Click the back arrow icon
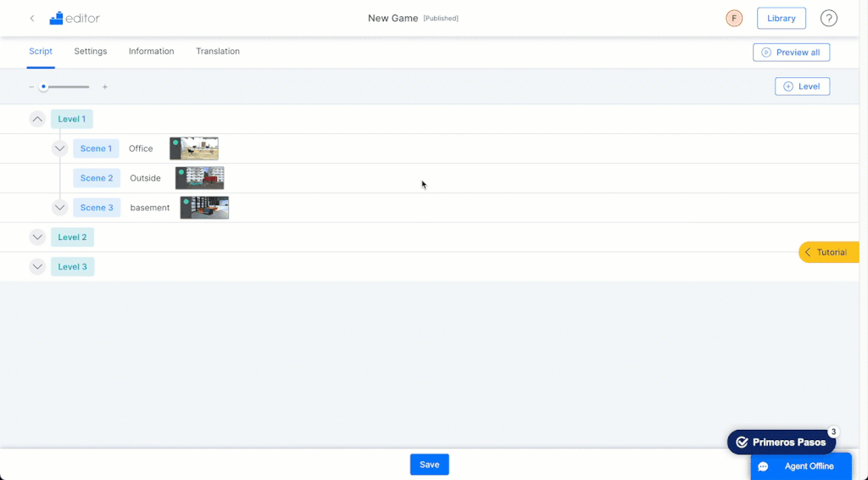The image size is (868, 480). coord(32,19)
